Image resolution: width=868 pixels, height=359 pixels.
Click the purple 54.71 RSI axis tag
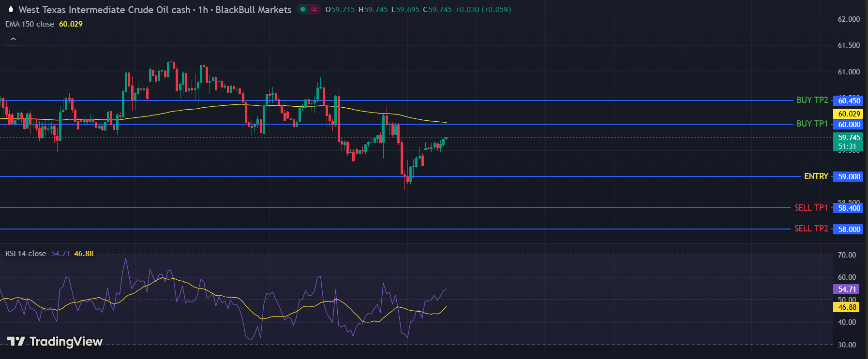tap(847, 289)
